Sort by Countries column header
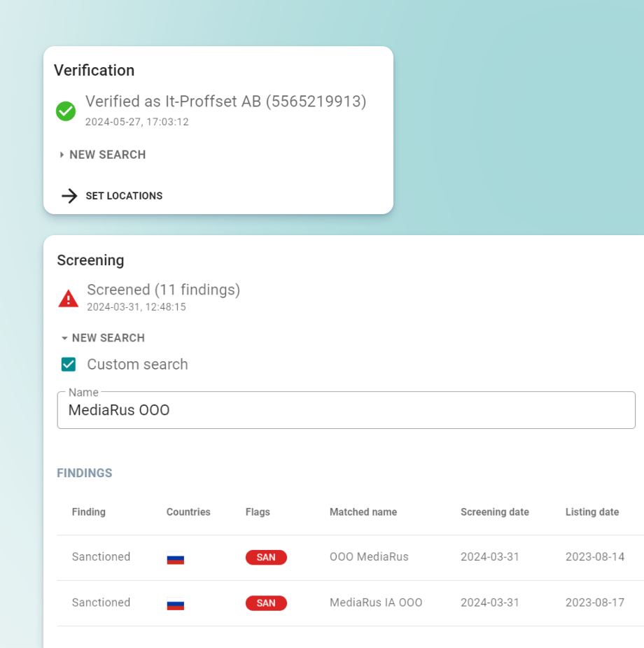The image size is (644, 648). 188,512
